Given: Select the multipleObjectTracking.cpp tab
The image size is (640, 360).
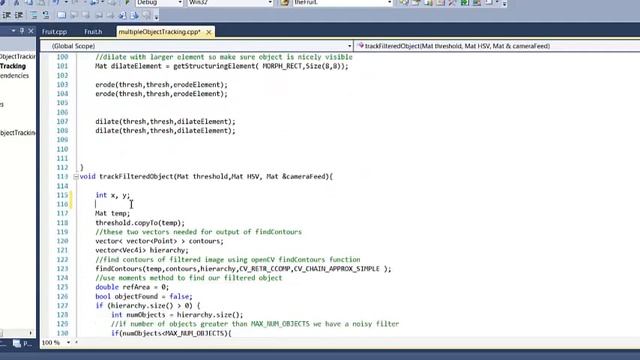Looking at the screenshot, I should 159,32.
